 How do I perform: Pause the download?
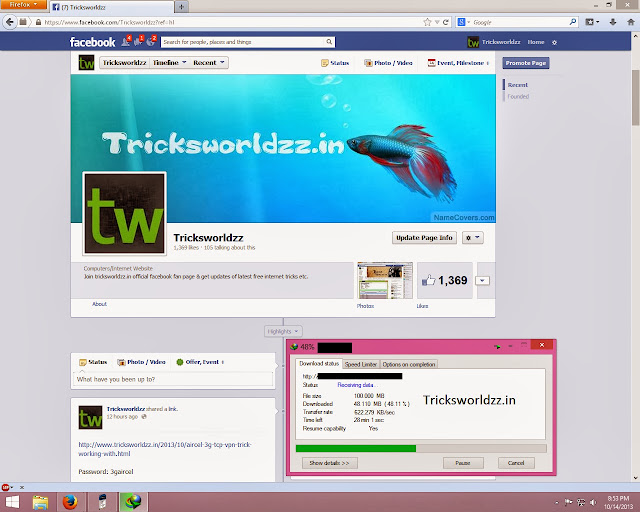463,463
